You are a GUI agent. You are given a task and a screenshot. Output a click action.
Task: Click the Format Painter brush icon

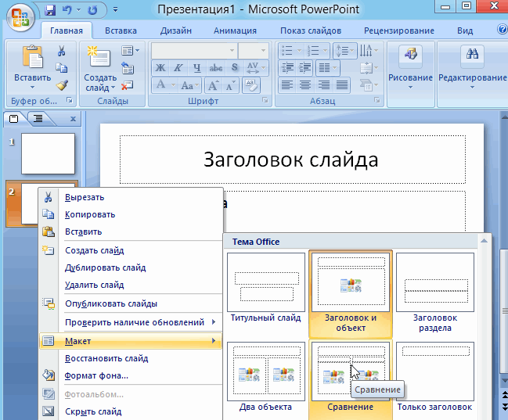coord(62,85)
